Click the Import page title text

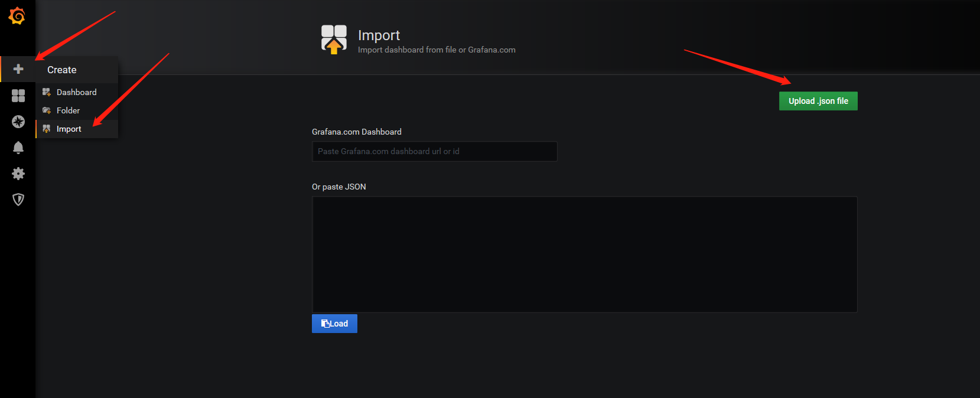tap(379, 35)
